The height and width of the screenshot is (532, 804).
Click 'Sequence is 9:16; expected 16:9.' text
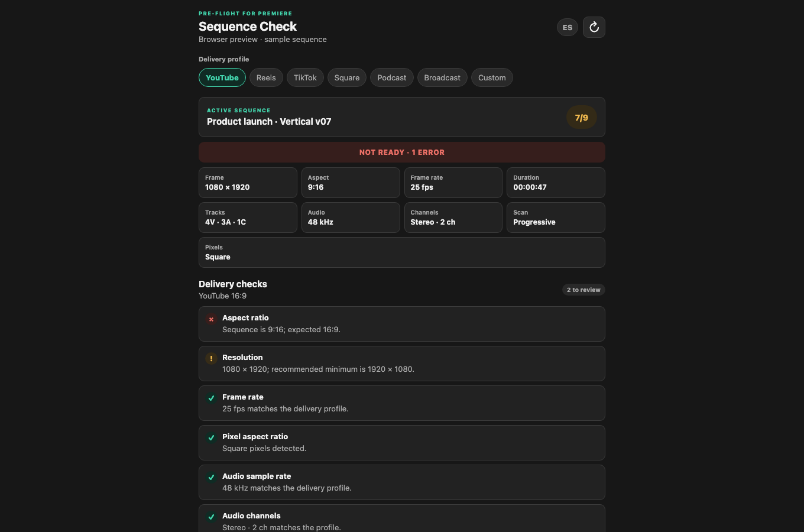tap(281, 329)
